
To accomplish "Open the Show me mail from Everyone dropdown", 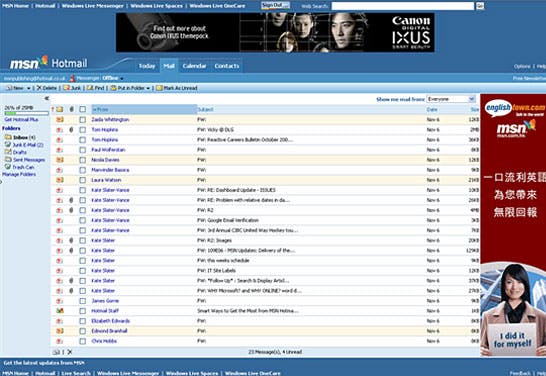I will (x=451, y=99).
